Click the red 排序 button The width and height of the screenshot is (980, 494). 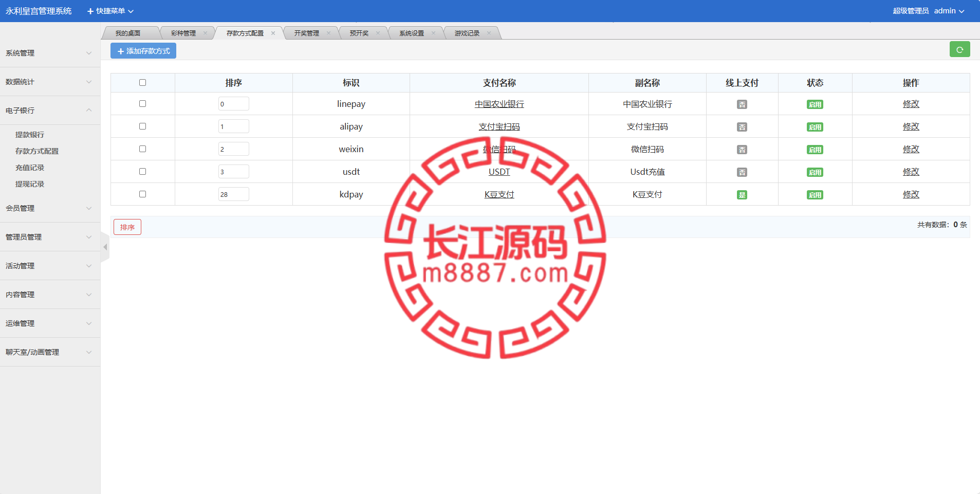[x=127, y=227]
